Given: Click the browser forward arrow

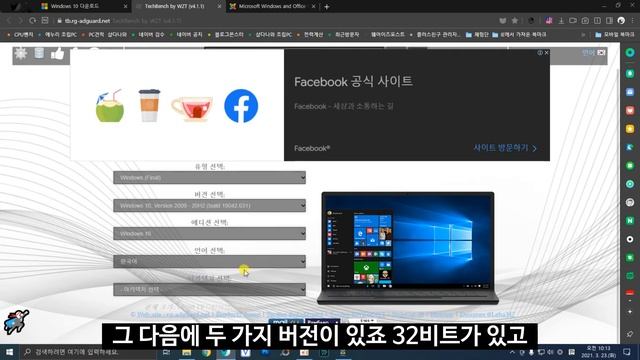Looking at the screenshot, I should point(20,20).
